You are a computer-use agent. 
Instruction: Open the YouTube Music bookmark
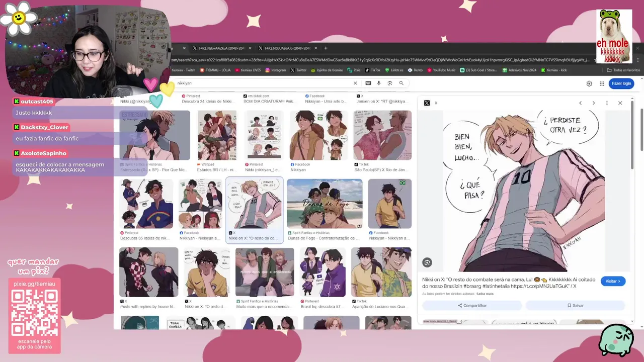441,70
